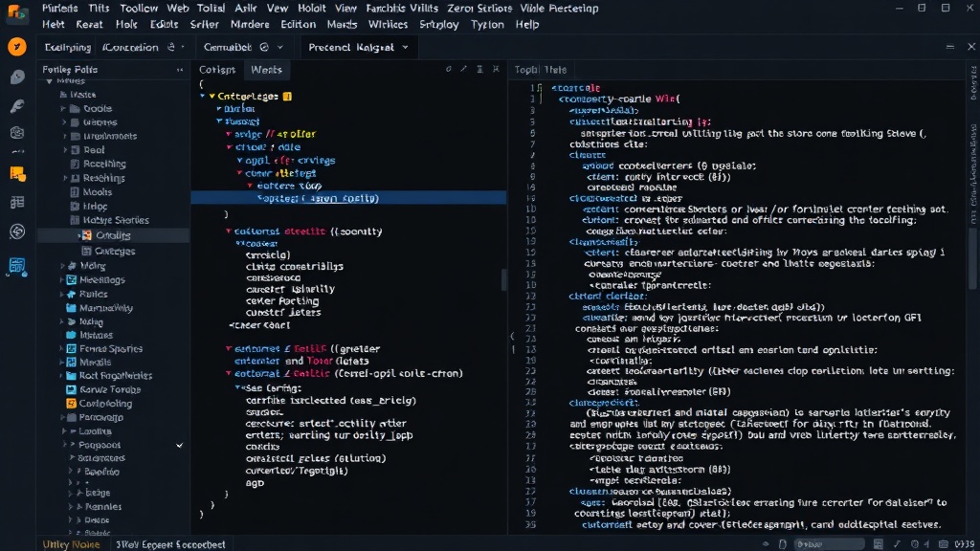Click the icon beside the Conneation label
This screenshot has width=980, height=551.
click(171, 47)
